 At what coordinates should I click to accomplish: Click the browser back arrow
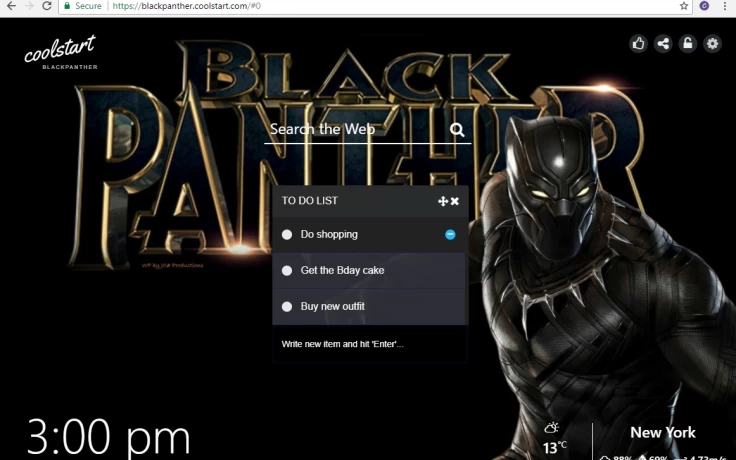(11, 6)
